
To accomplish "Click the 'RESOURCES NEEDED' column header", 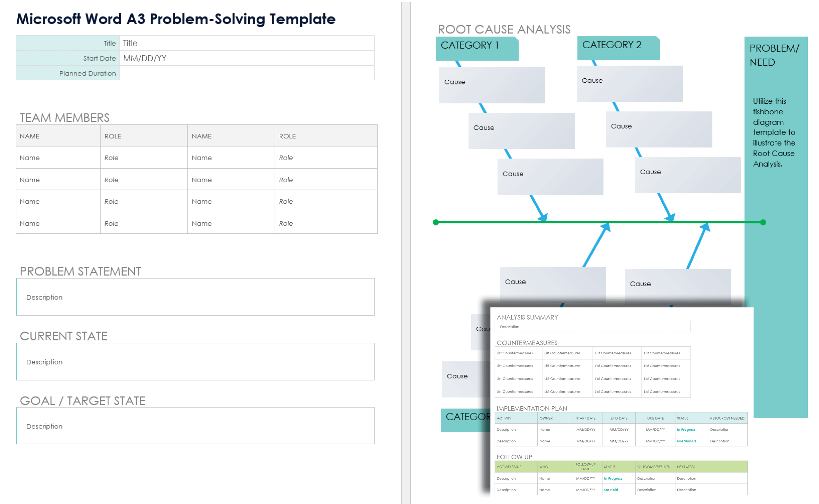I will click(727, 418).
